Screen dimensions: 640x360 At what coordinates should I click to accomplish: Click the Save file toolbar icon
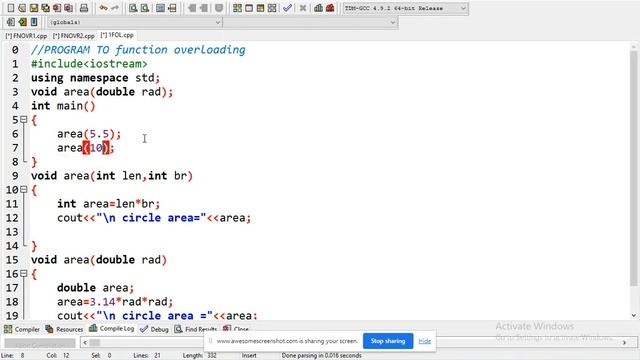click(x=34, y=8)
